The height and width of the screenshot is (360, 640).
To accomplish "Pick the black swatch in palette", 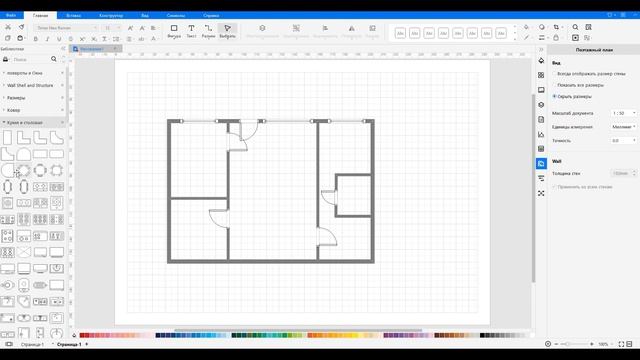I will pyautogui.click(x=482, y=335).
